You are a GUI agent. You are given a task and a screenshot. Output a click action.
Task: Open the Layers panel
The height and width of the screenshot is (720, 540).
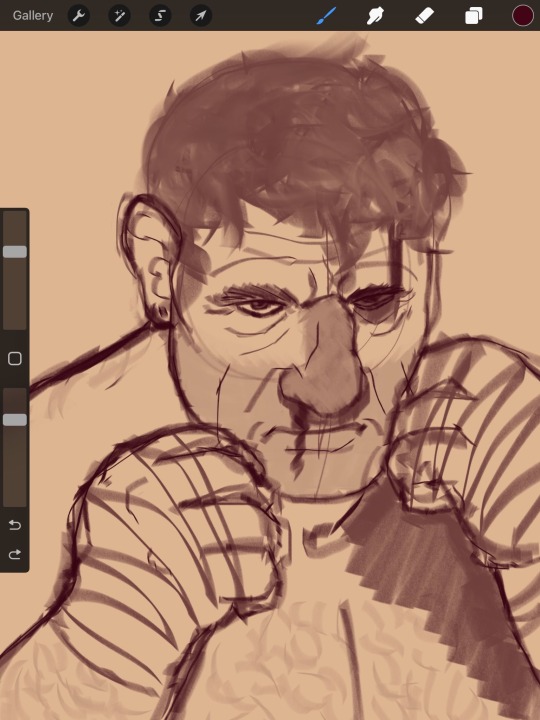coord(473,16)
